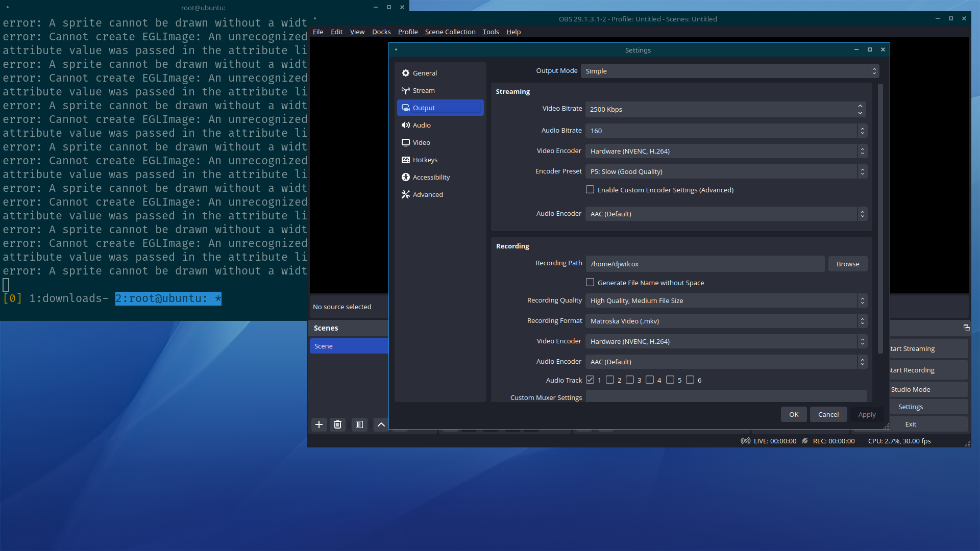The image size is (980, 551).
Task: Open the Scene Collection menu
Action: [x=450, y=32]
